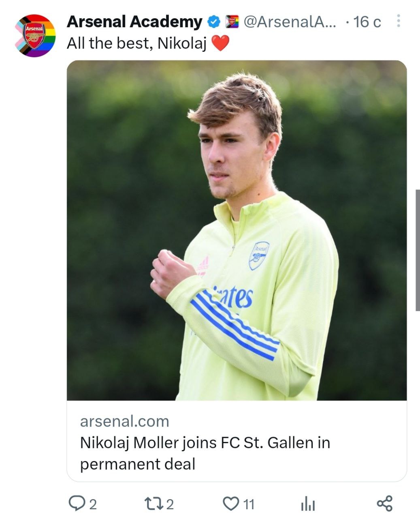The width and height of the screenshot is (420, 519).
Task: Click the reply count number 2
Action: [x=93, y=504]
